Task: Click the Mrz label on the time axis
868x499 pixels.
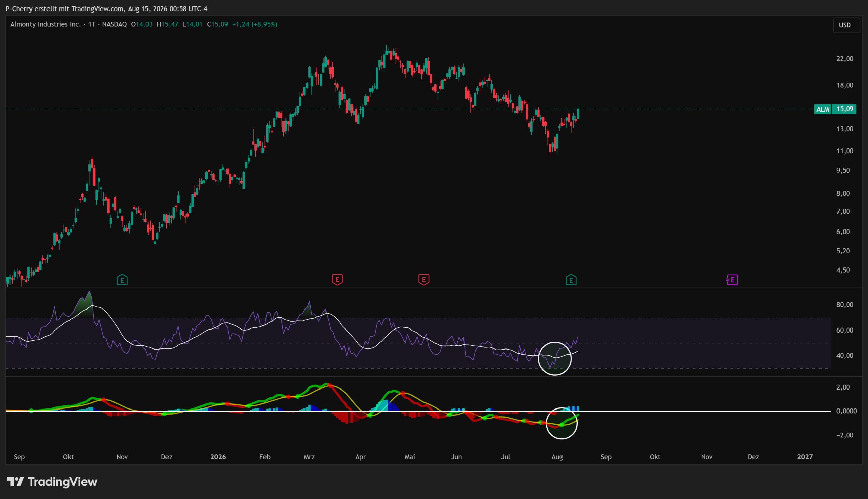Action: click(x=309, y=457)
